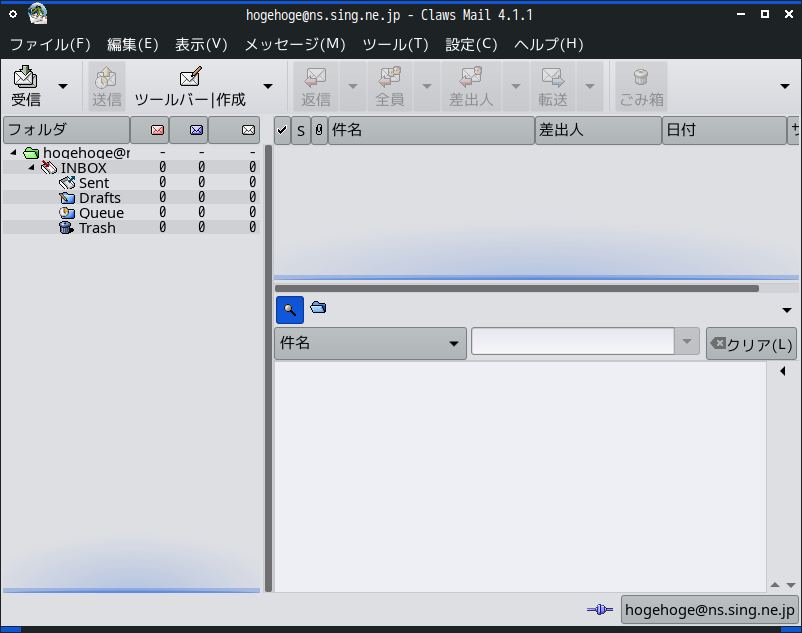Click the 転送 (forward) toolbar icon
The image size is (802, 633).
click(553, 86)
